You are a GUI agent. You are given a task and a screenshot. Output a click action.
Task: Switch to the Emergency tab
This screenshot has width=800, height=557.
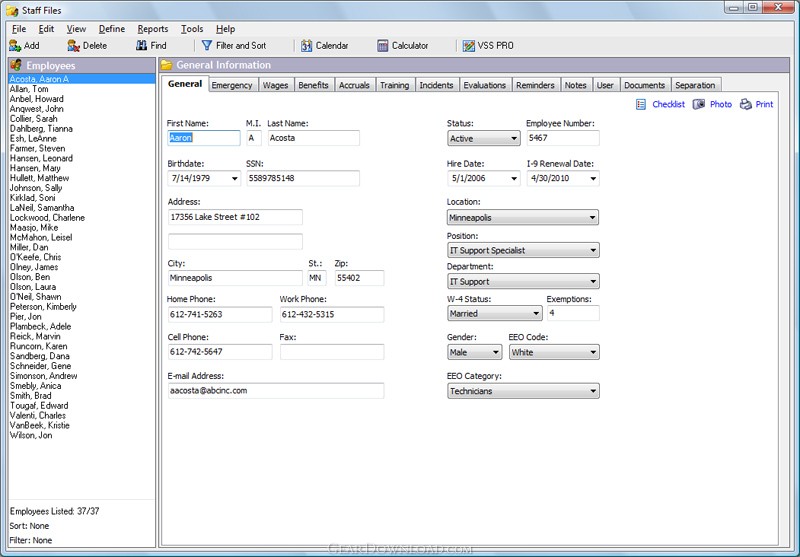tap(232, 85)
